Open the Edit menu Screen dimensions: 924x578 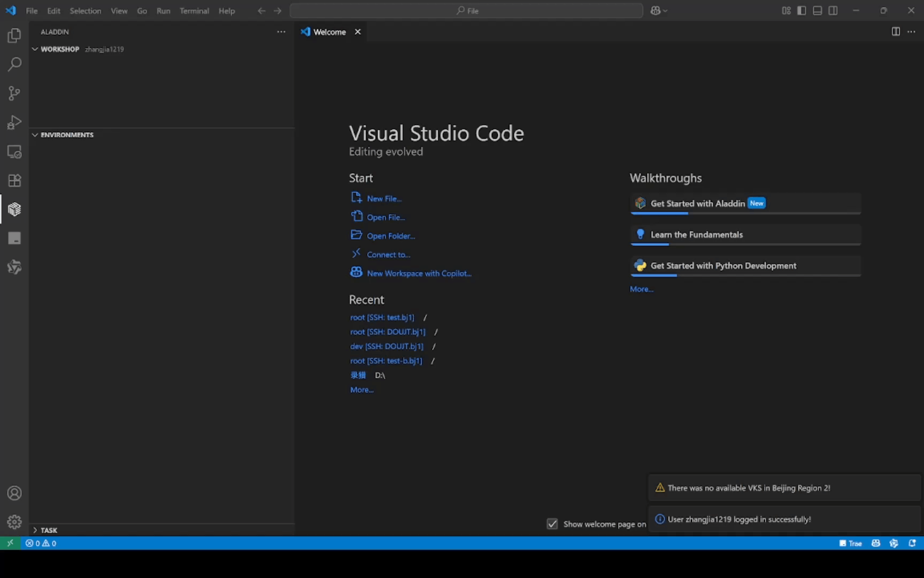pos(53,11)
